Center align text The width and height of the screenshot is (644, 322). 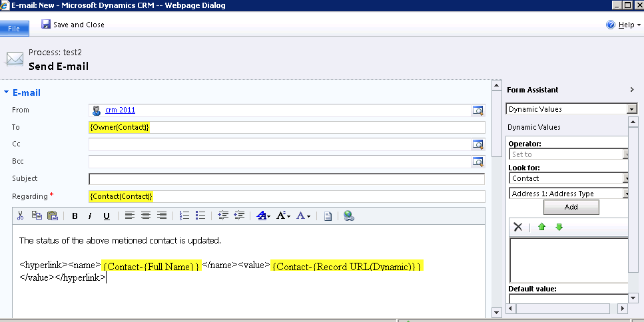146,216
